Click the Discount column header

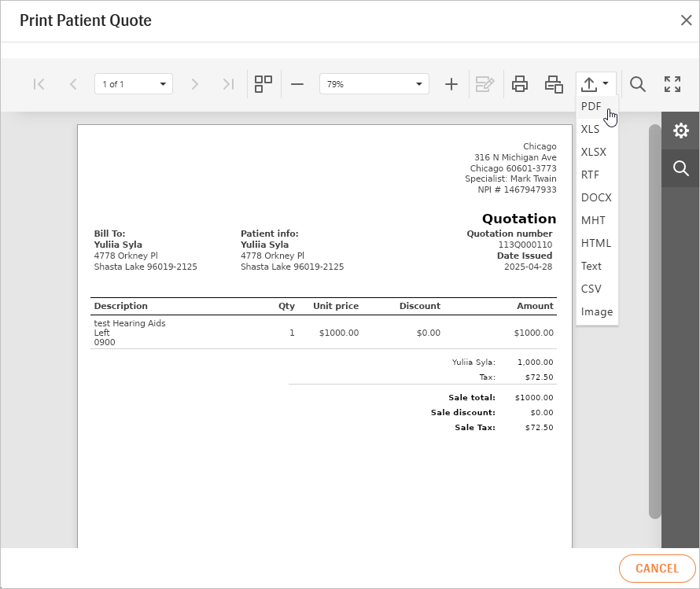(x=420, y=306)
